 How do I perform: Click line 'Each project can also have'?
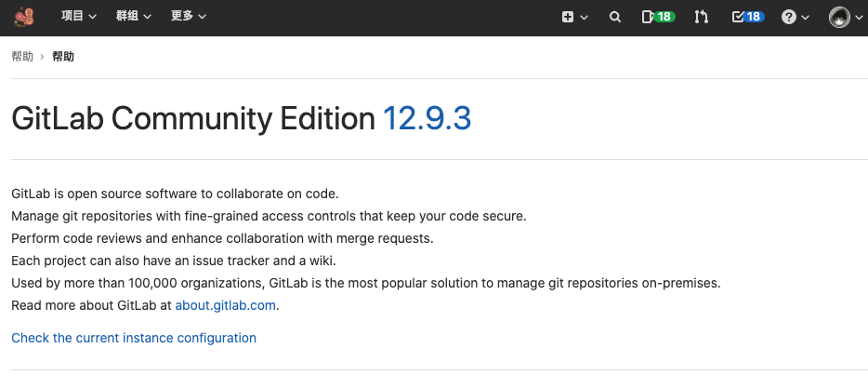coord(173,261)
